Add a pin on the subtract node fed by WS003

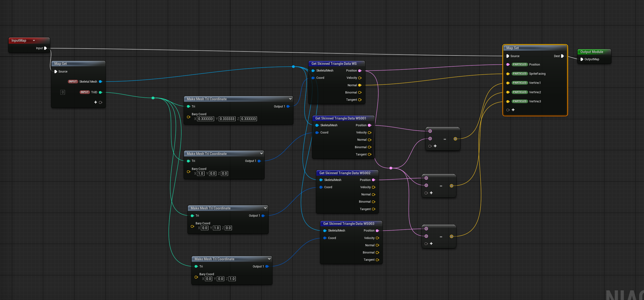pos(431,244)
